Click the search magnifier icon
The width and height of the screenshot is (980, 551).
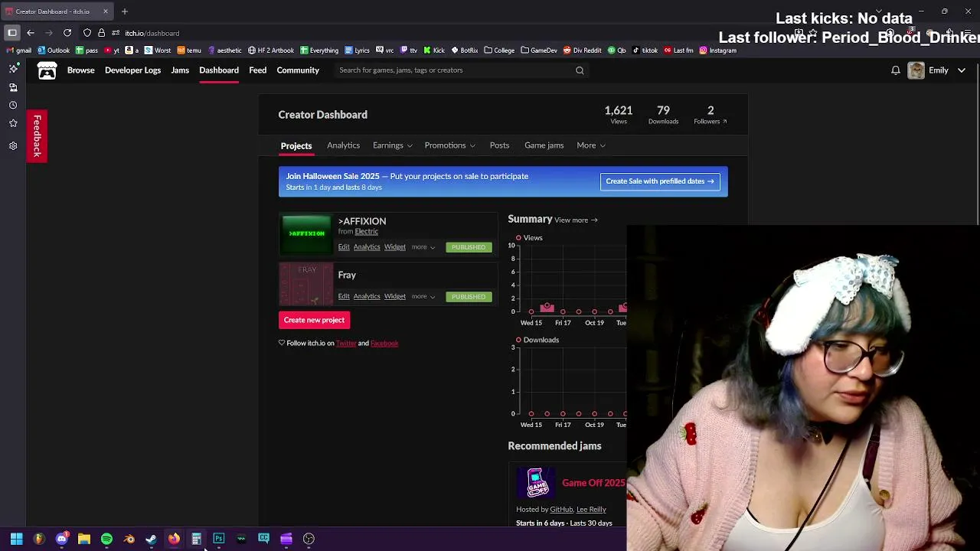pyautogui.click(x=580, y=70)
